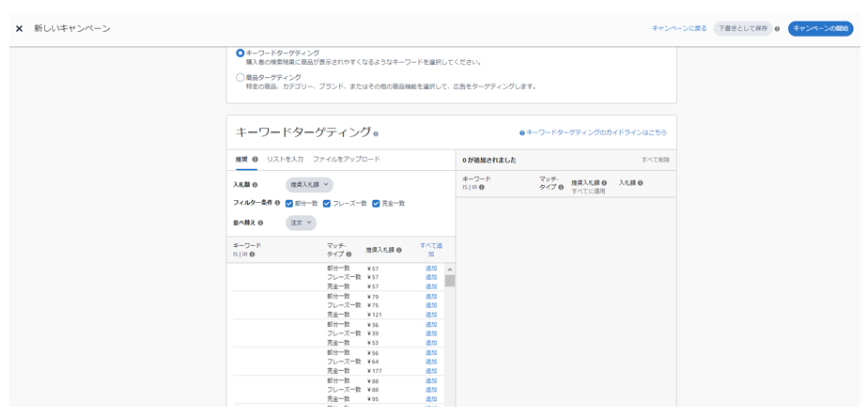Click すべて削除 in added panel
Screen dimensions: 868x417
pyautogui.click(x=656, y=160)
